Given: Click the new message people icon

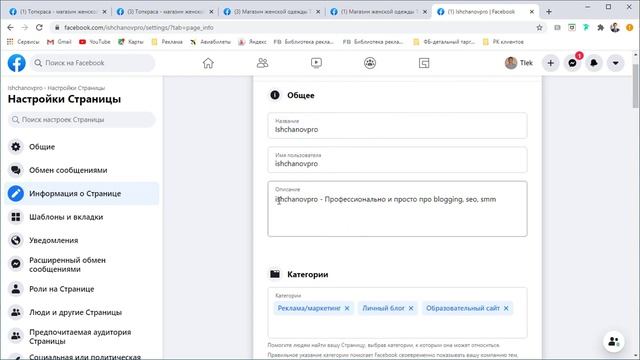Looking at the screenshot, I should click(x=613, y=341).
